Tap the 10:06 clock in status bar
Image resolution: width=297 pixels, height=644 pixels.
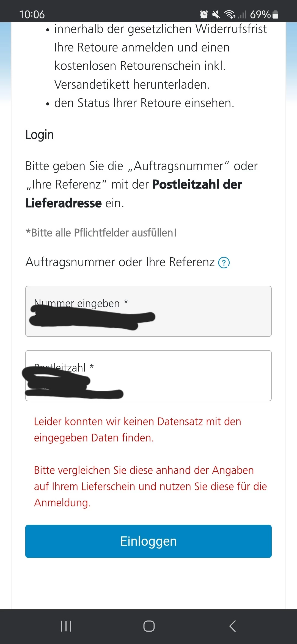[32, 14]
